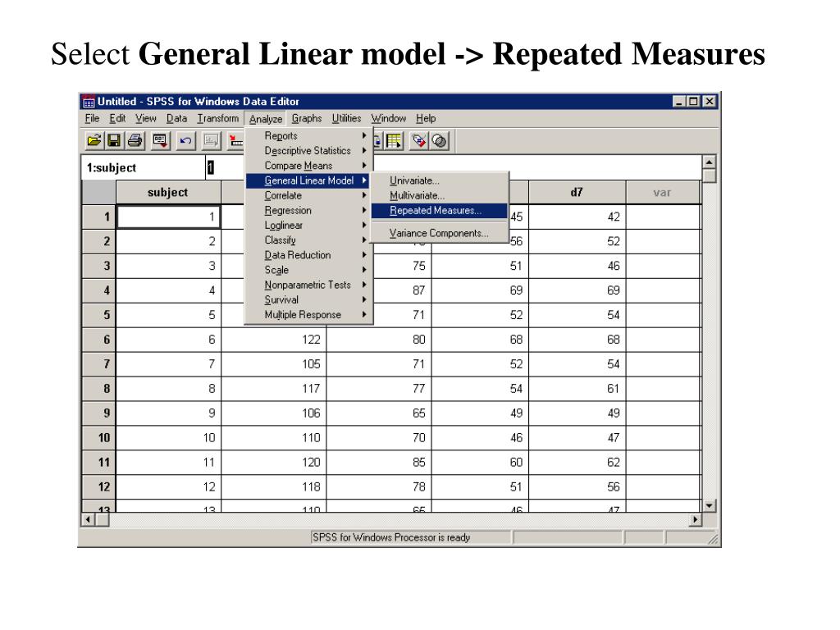Expand the Descriptive Statistics submenu
Image resolution: width=840 pixels, height=630 pixels.
[x=308, y=151]
